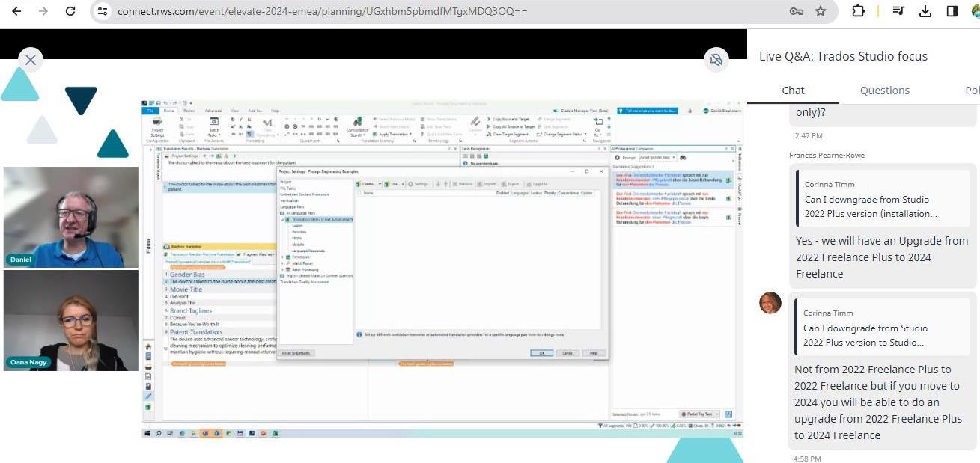Open the Create... dropdown in Project Settings dialog
The image size is (980, 463).
coord(369,184)
